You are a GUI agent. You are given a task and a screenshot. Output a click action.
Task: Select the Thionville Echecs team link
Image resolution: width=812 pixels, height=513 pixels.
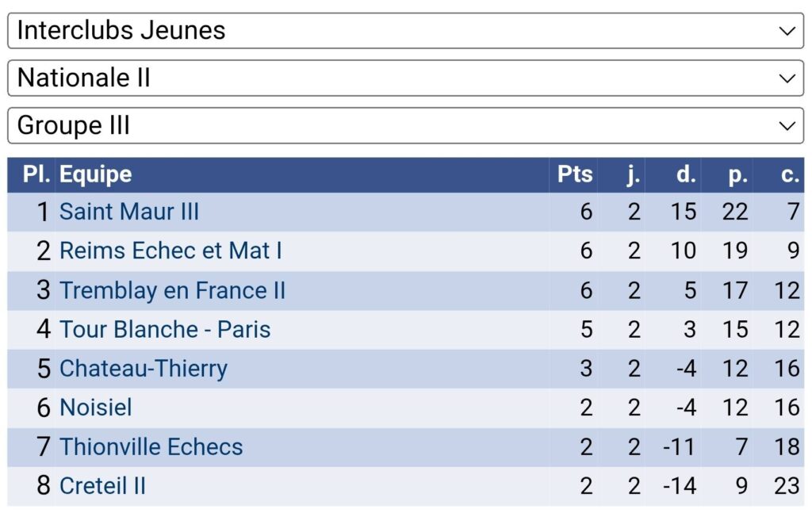pyautogui.click(x=151, y=446)
